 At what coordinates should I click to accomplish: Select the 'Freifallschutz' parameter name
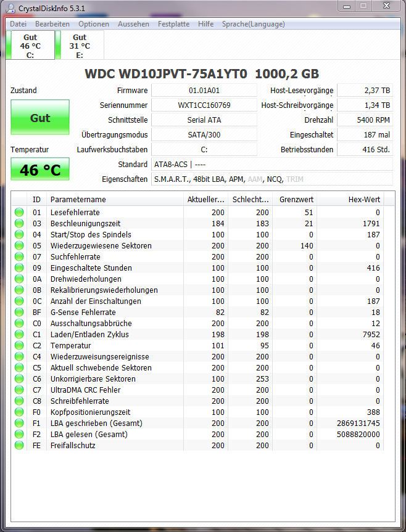pos(73,446)
